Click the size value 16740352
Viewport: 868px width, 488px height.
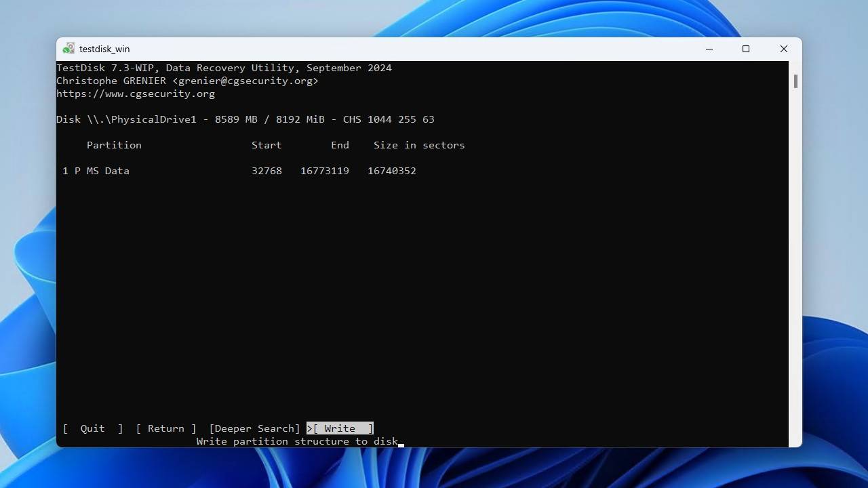(x=392, y=171)
